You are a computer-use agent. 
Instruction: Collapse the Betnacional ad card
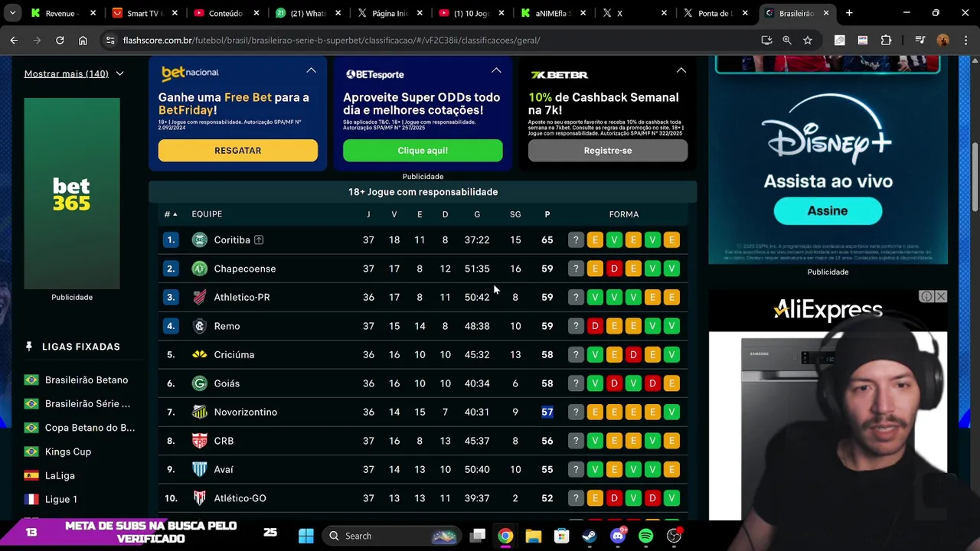pyautogui.click(x=311, y=70)
